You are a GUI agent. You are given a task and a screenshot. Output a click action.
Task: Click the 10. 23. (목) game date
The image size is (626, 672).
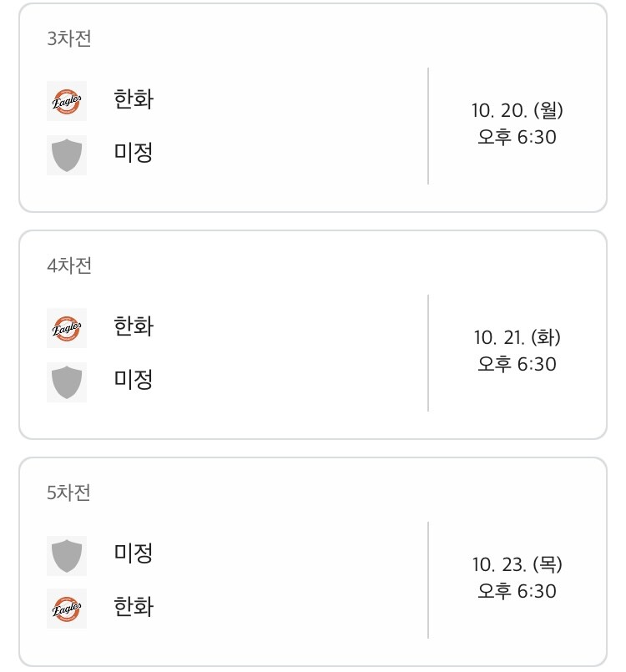pyautogui.click(x=517, y=564)
